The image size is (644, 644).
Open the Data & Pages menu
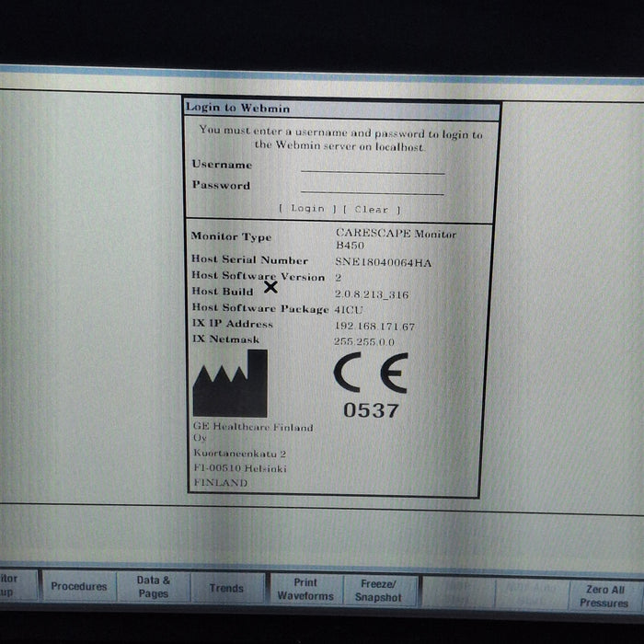click(154, 587)
